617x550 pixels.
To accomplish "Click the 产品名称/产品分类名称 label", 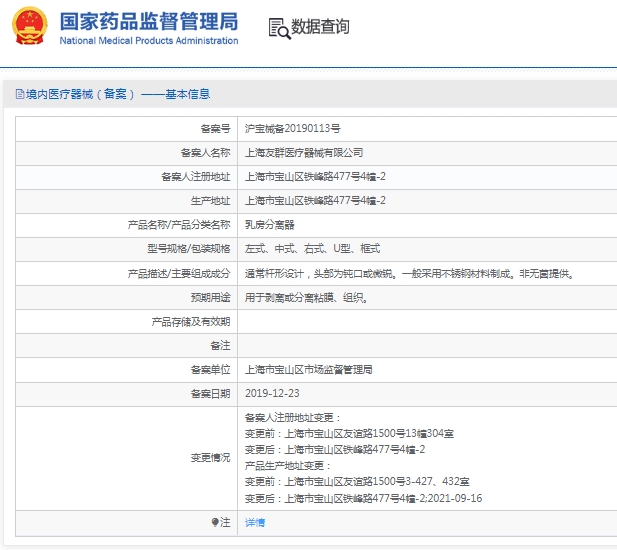I will pos(179,225).
